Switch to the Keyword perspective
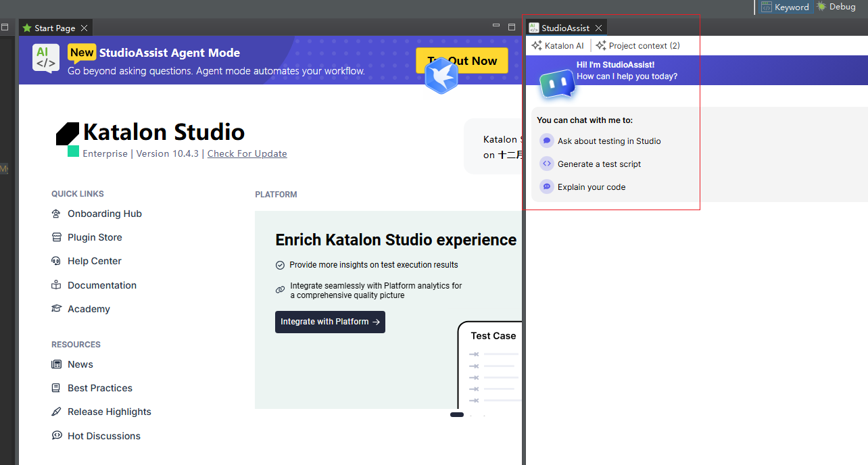Viewport: 868px width, 465px height. (x=785, y=7)
